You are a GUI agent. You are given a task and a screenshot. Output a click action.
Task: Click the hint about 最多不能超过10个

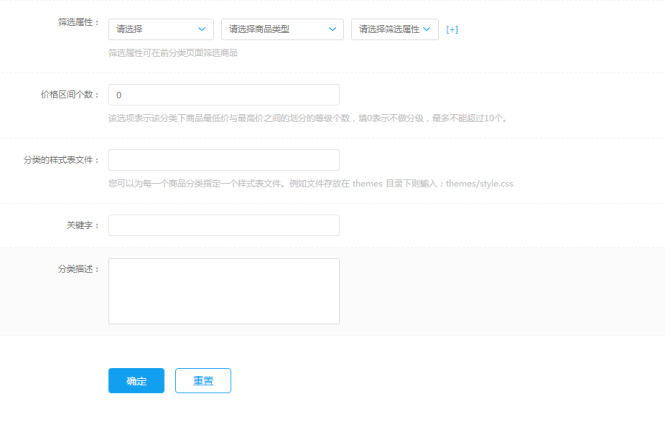pyautogui.click(x=308, y=118)
